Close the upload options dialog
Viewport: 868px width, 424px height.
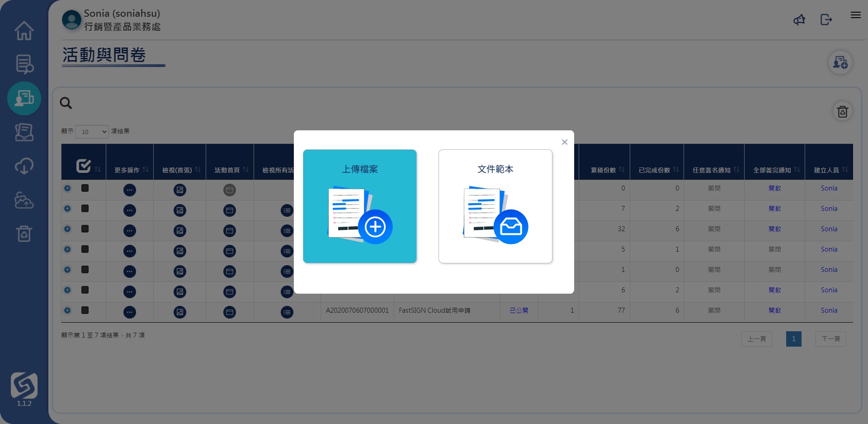(x=564, y=142)
